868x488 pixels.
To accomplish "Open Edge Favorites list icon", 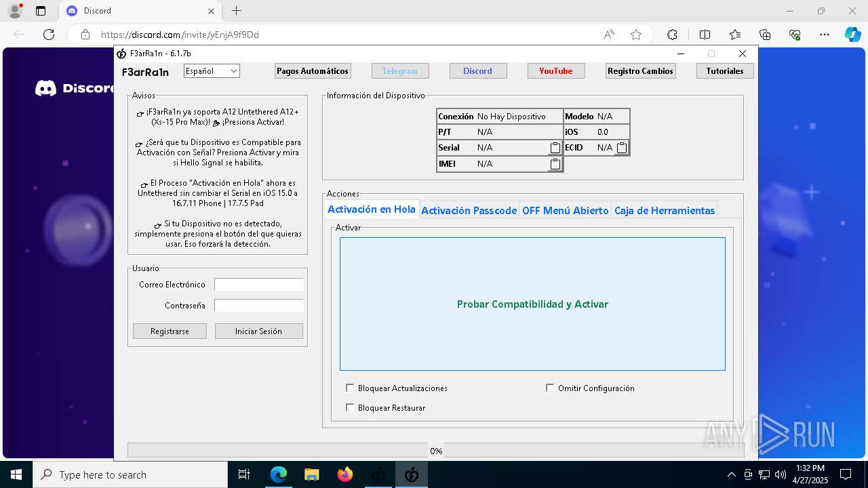I will pos(735,35).
